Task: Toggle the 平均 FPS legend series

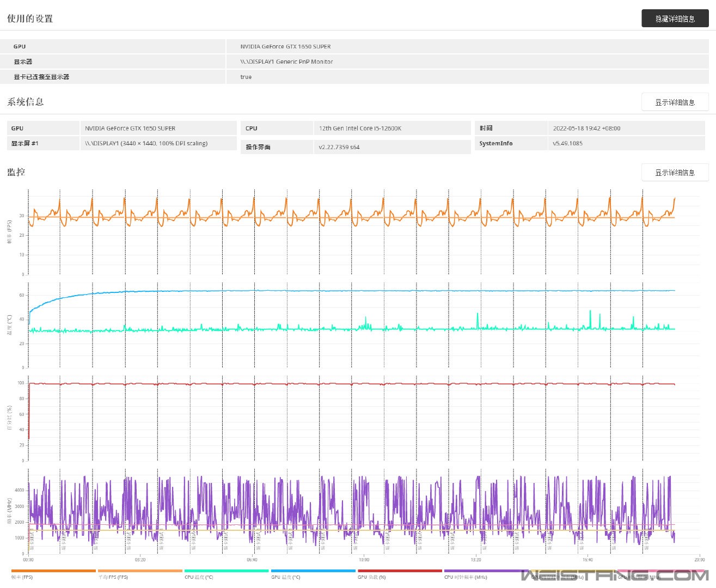Action: tap(113, 577)
